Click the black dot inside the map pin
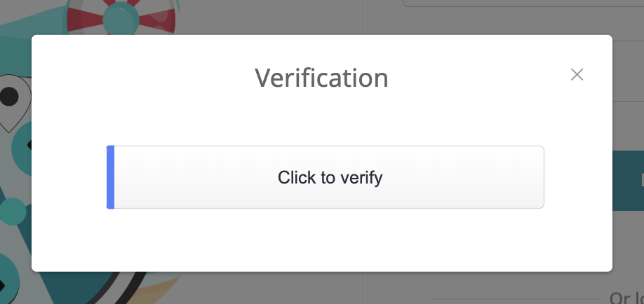The image size is (644, 304). tap(8, 97)
